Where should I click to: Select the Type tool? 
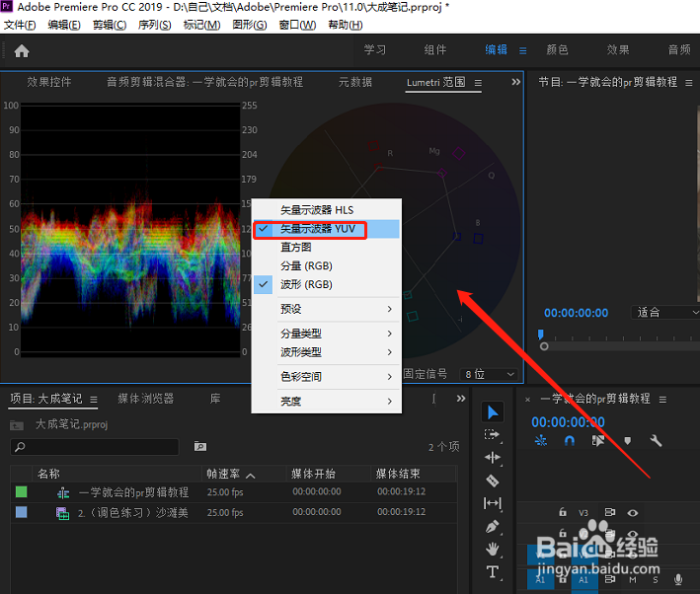[493, 572]
